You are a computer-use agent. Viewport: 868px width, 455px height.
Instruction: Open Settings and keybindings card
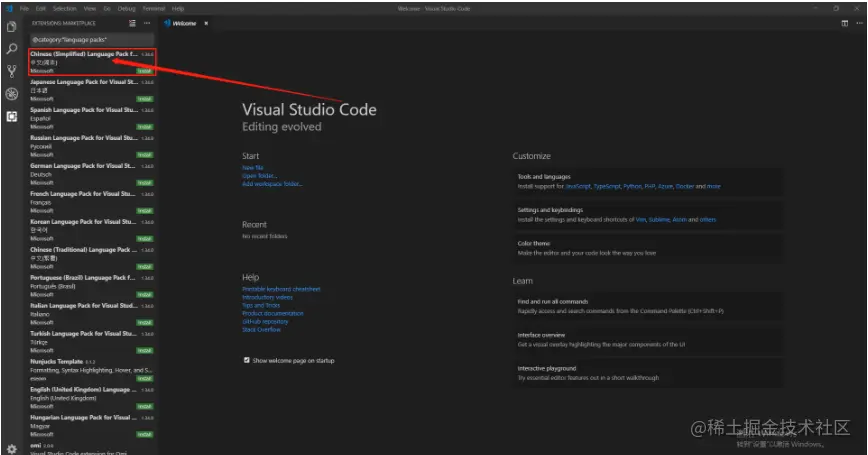(648, 215)
